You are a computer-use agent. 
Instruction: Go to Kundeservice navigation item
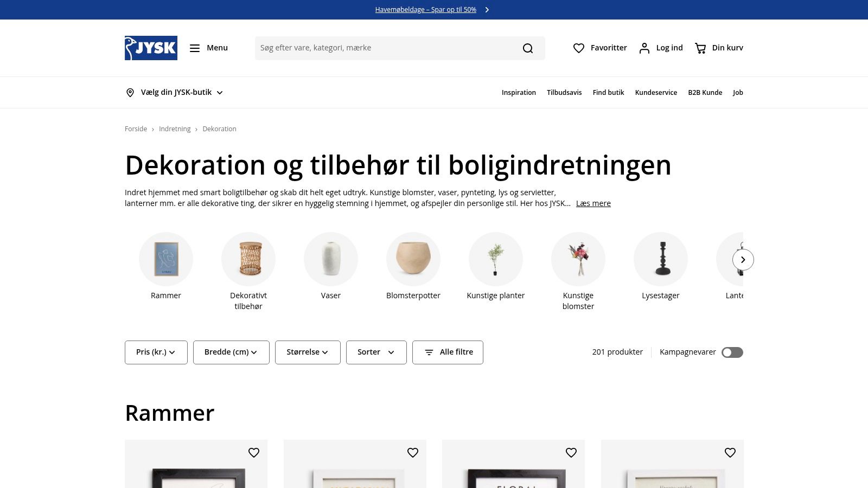(x=656, y=93)
